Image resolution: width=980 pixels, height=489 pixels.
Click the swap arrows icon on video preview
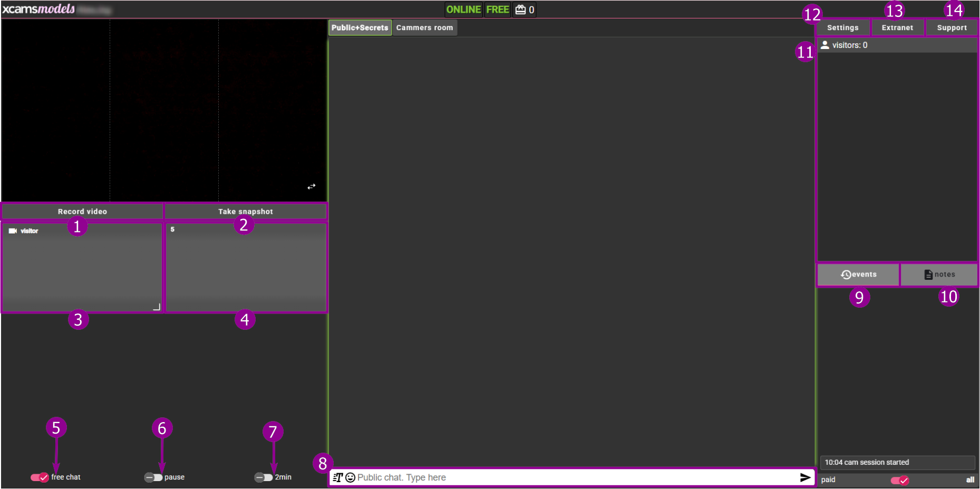[x=312, y=187]
